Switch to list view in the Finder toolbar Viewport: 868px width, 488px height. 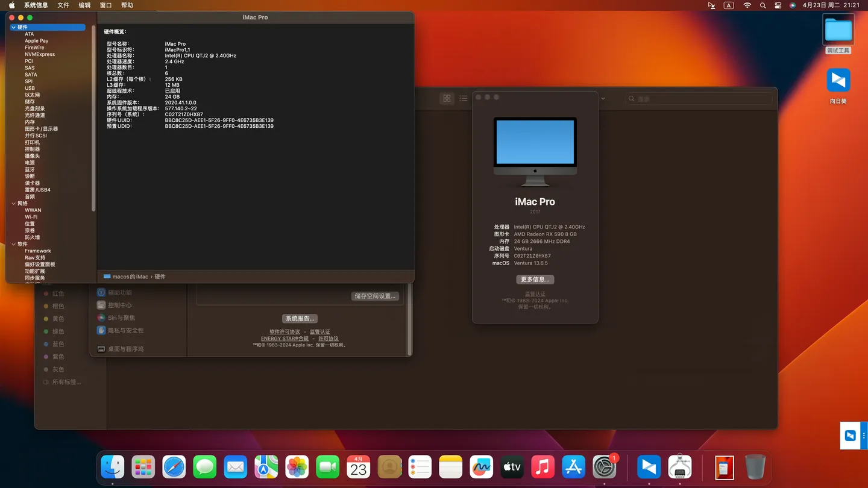click(x=463, y=98)
